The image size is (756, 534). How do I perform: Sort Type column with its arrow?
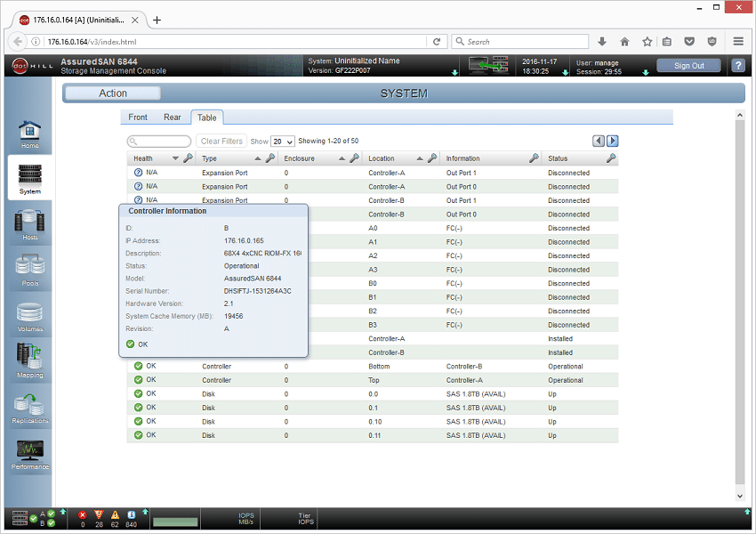(x=258, y=158)
